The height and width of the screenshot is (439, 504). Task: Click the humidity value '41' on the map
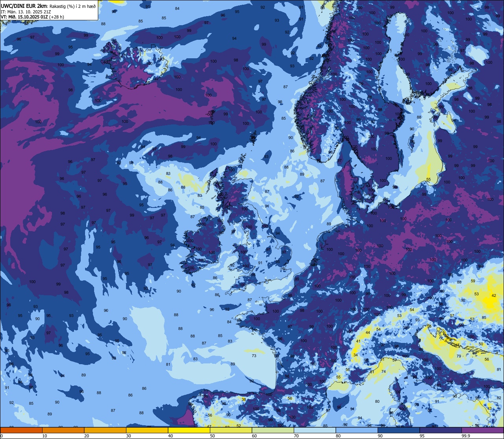tap(358, 341)
